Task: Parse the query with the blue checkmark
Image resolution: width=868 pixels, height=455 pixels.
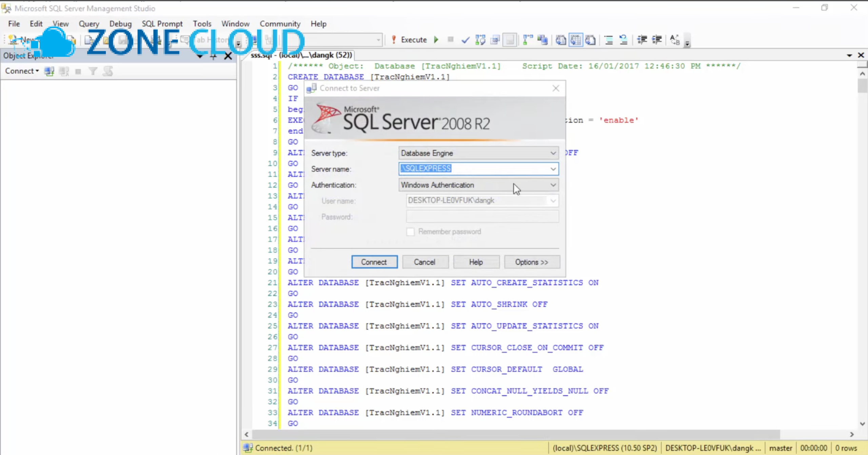Action: pyautogui.click(x=466, y=40)
